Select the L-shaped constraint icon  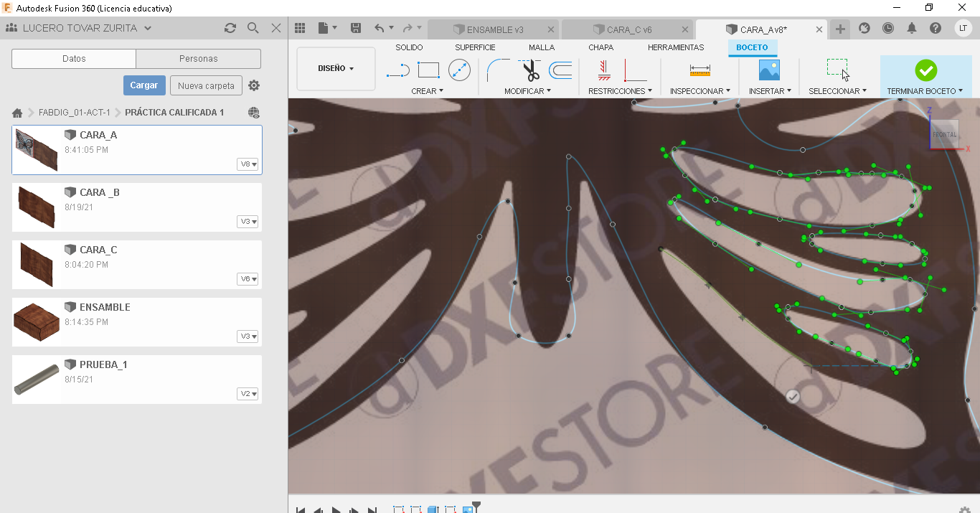pyautogui.click(x=635, y=70)
